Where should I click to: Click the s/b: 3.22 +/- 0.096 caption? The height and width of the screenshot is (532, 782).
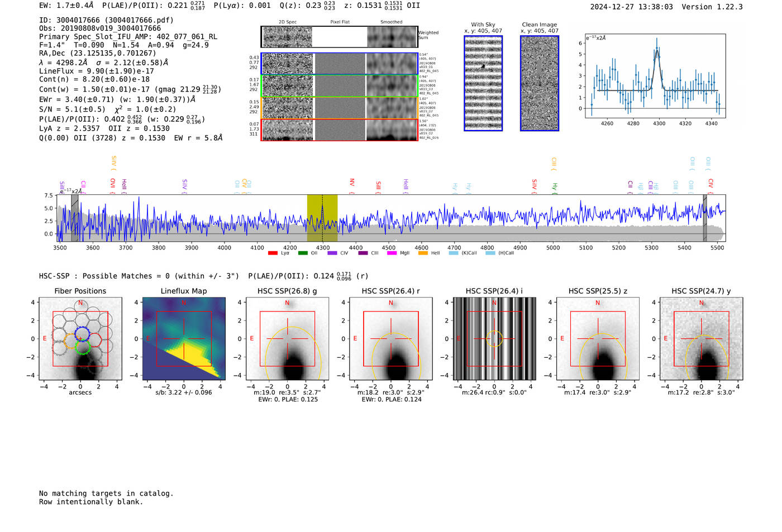coord(184,392)
